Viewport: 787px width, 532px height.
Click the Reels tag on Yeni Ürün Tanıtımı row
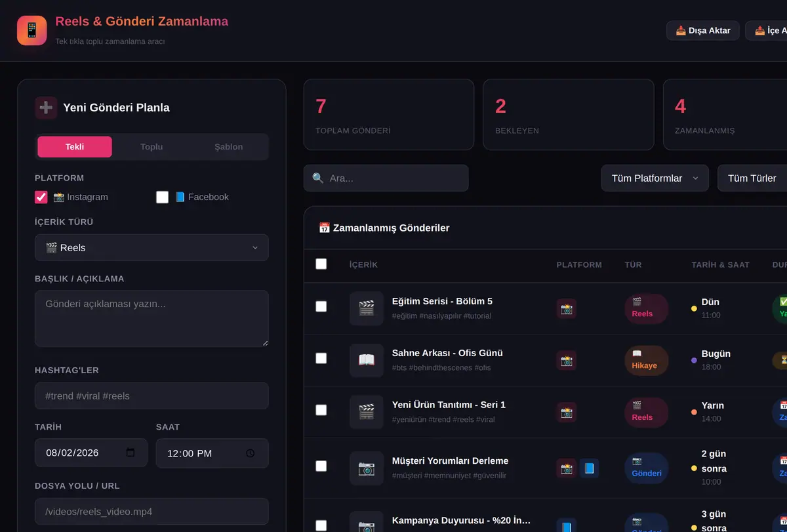point(646,412)
